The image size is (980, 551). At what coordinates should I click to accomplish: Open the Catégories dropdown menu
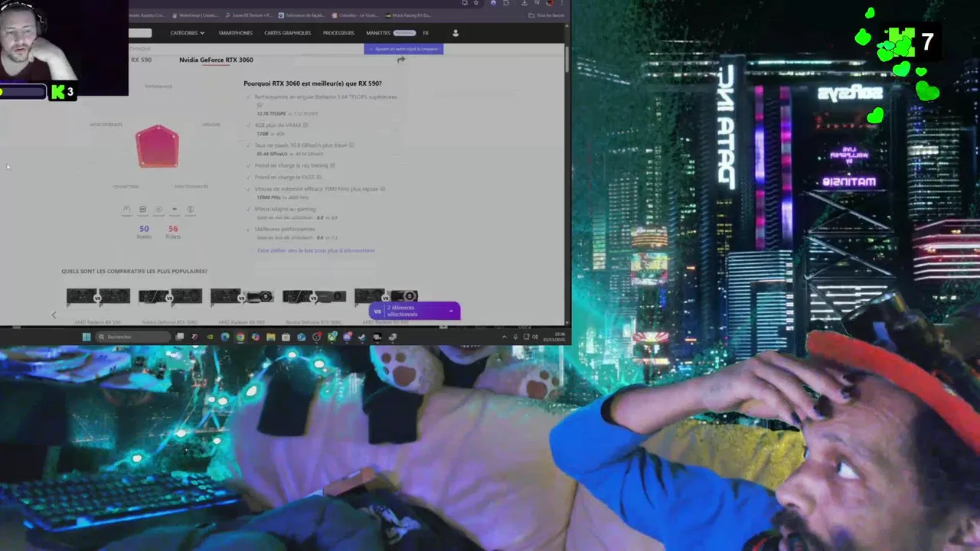pyautogui.click(x=187, y=33)
